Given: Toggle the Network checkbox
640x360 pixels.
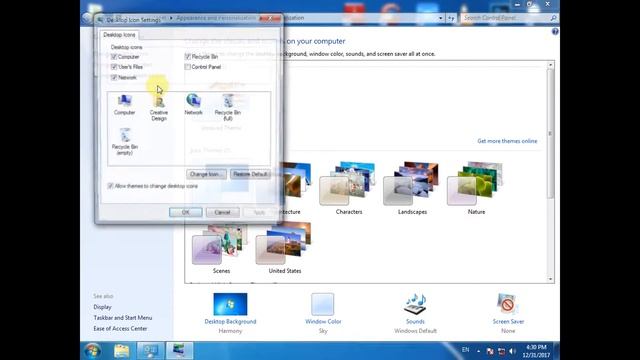Looking at the screenshot, I should [x=114, y=78].
